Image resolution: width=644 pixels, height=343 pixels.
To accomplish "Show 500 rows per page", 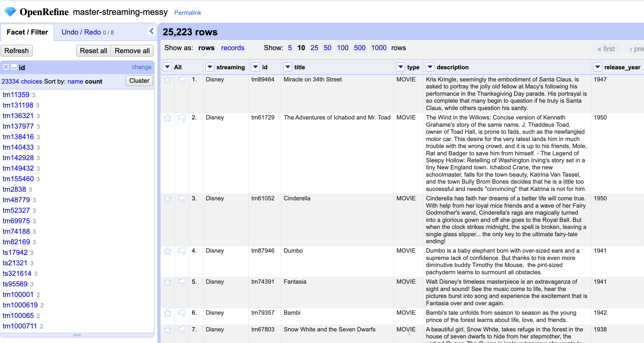I will (360, 48).
